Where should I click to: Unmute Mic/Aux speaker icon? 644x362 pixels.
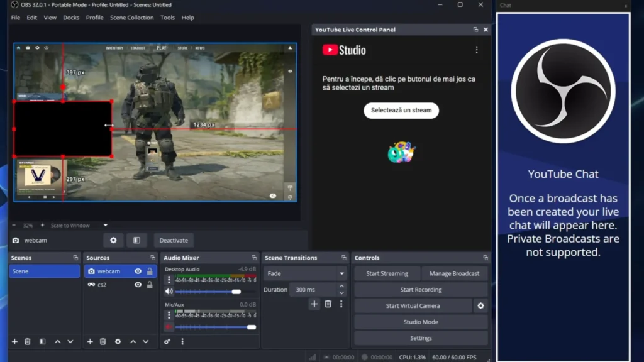pyautogui.click(x=169, y=327)
